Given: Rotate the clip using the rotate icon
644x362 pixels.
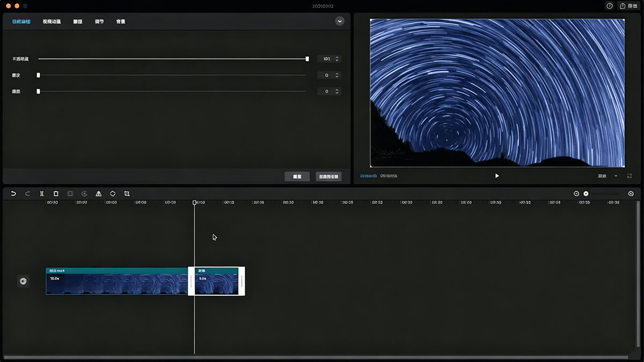Looking at the screenshot, I should point(113,193).
